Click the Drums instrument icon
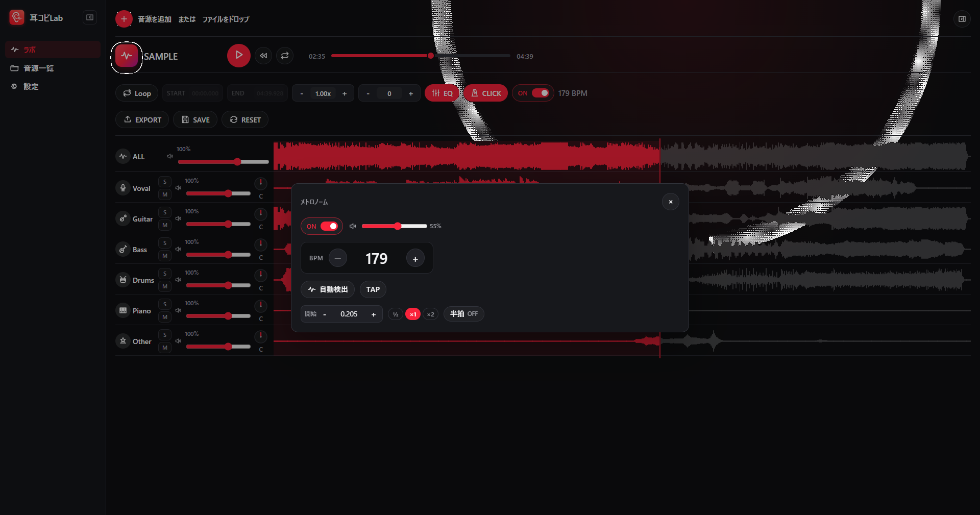980x515 pixels. pyautogui.click(x=123, y=280)
